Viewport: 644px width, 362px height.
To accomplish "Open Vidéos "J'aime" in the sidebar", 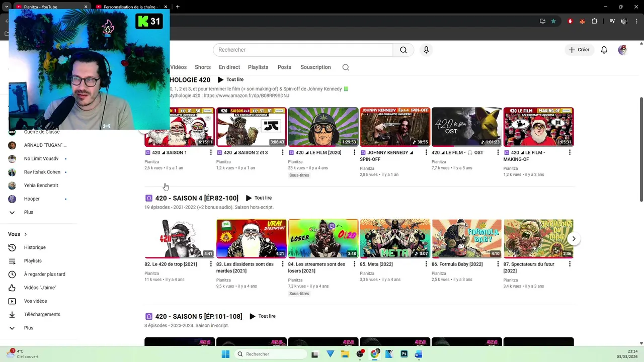I will click(40, 288).
